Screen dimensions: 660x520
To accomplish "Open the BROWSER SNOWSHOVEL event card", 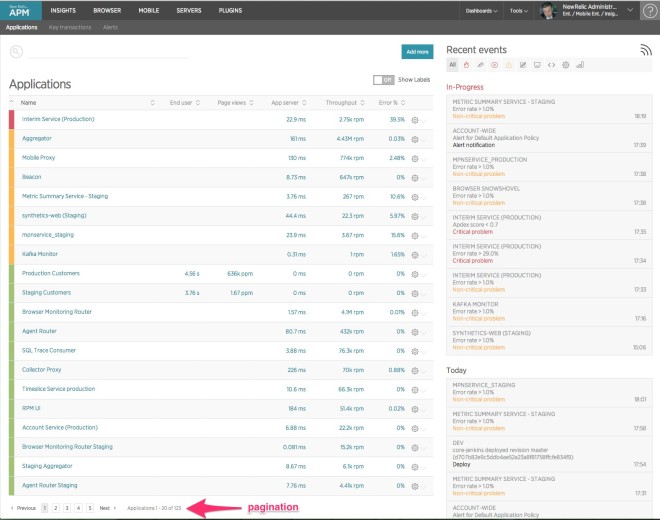I will [x=549, y=196].
